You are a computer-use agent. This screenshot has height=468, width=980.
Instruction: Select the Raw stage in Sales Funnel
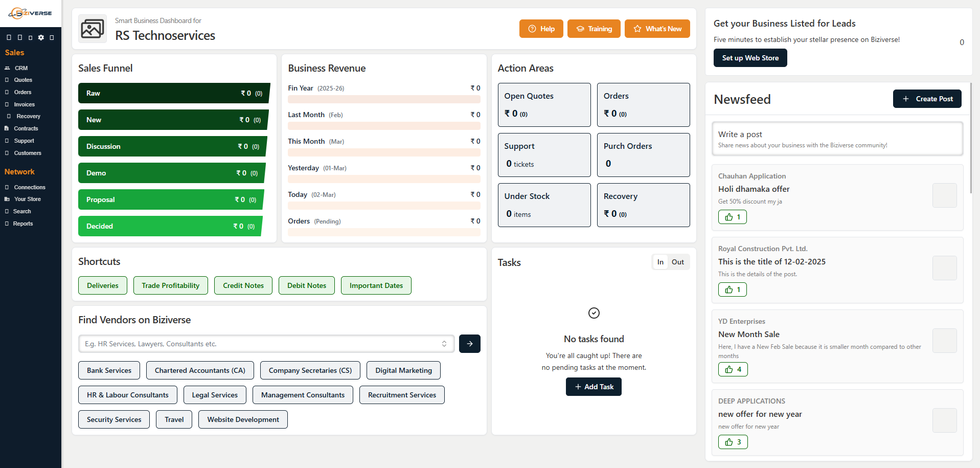(x=173, y=93)
